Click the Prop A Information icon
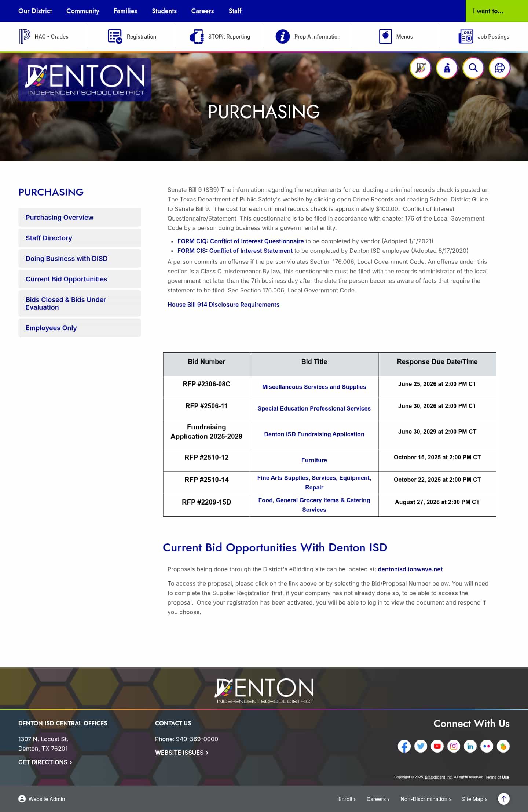This screenshot has width=528, height=812. pyautogui.click(x=283, y=37)
